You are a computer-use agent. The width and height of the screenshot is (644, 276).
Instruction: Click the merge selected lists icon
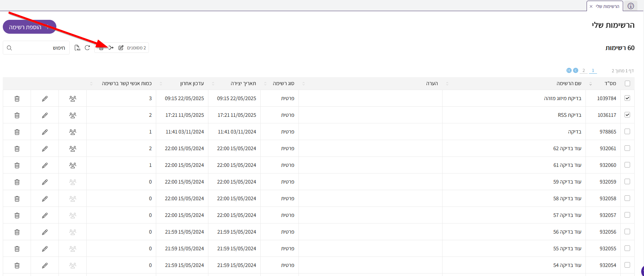(111, 48)
